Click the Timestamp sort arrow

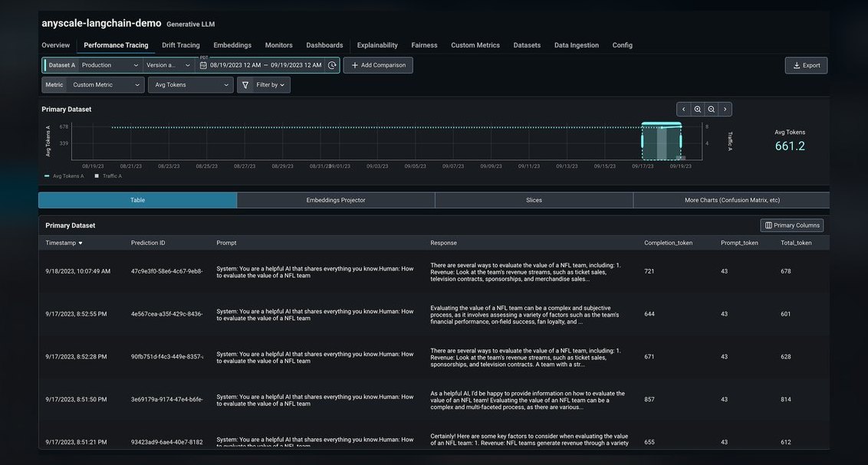point(81,244)
